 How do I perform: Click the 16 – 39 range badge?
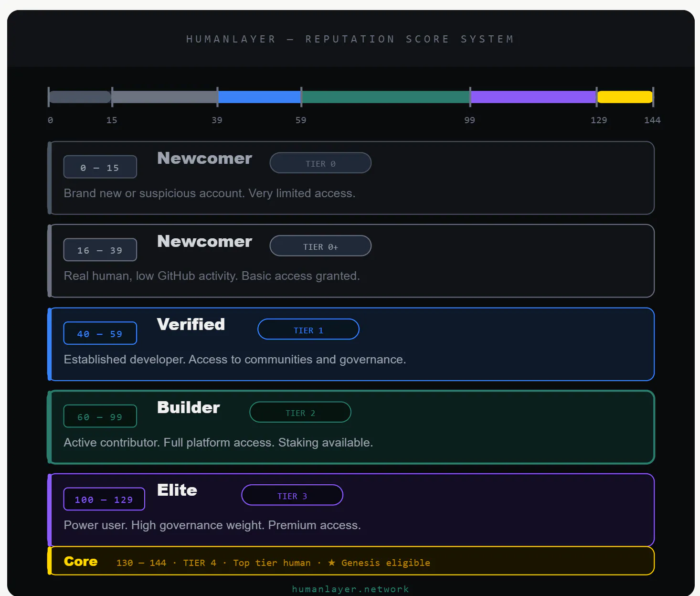[100, 250]
